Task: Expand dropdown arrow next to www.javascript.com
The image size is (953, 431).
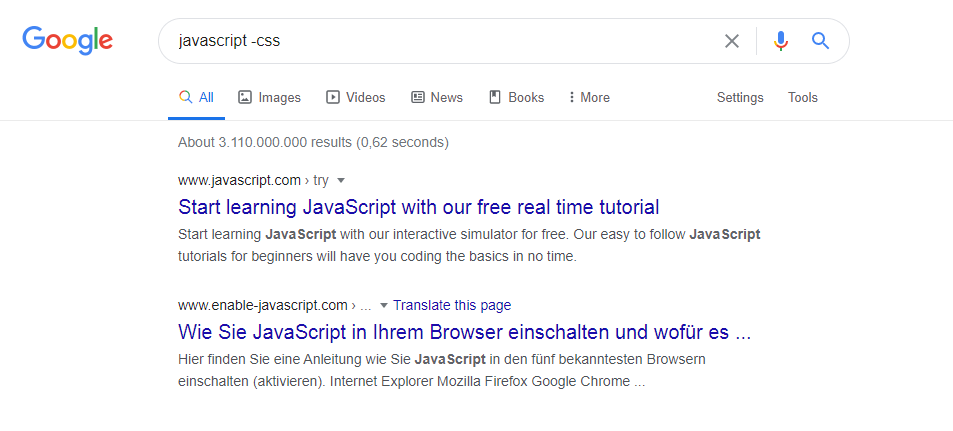Action: tap(341, 181)
